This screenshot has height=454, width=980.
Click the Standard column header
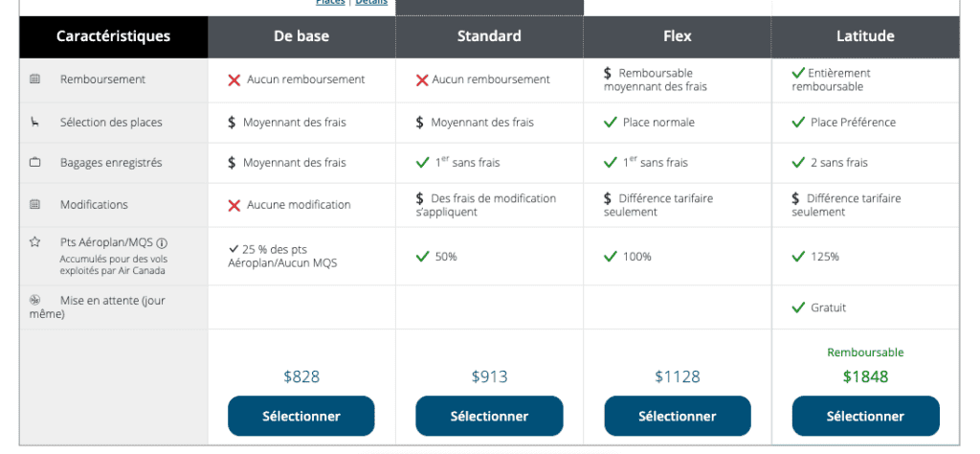[488, 36]
